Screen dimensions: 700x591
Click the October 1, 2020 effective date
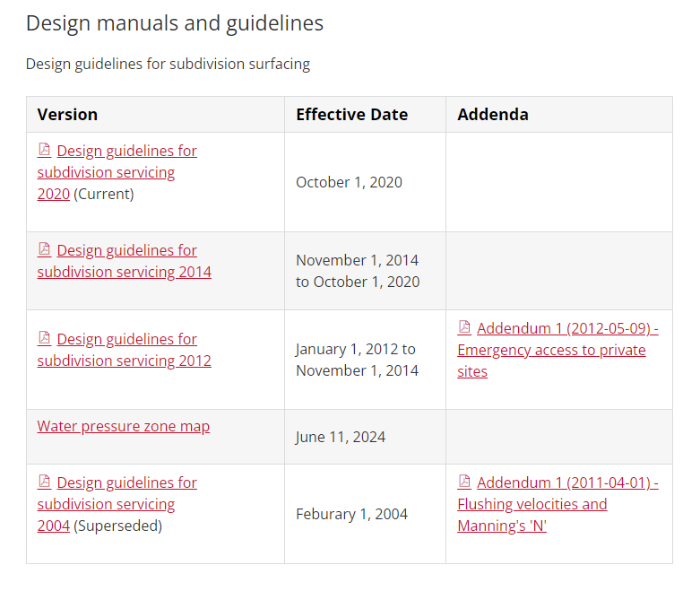tap(349, 182)
